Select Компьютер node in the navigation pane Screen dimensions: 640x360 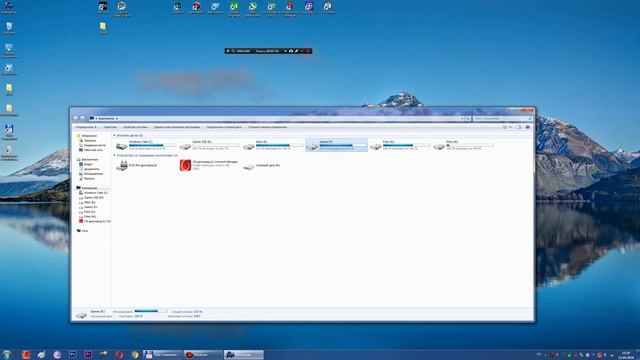coord(89,188)
